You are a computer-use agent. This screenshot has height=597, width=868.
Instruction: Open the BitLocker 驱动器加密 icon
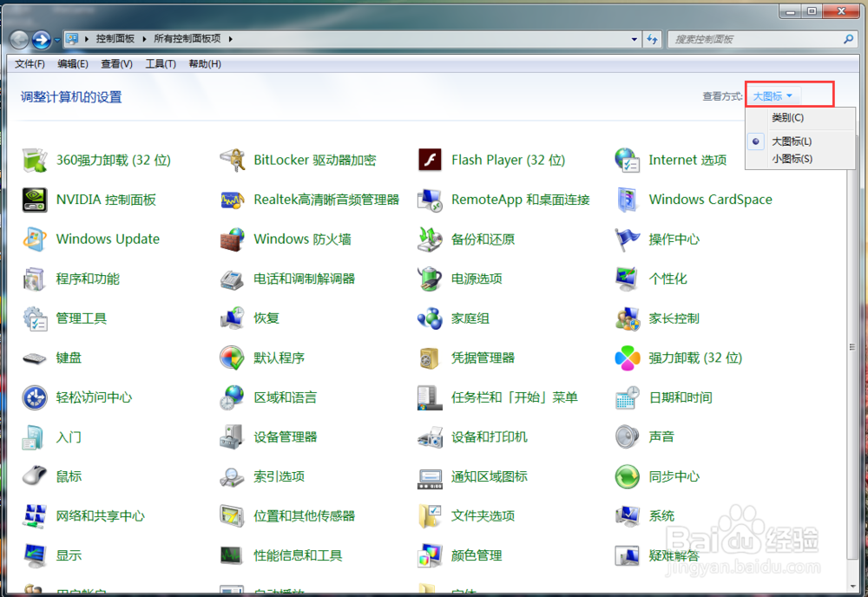(232, 160)
